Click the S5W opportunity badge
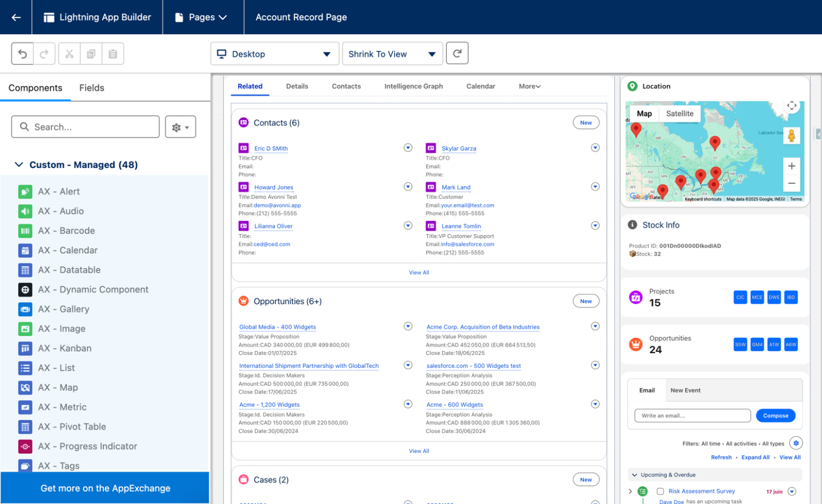Image resolution: width=822 pixels, height=504 pixels. click(740, 344)
